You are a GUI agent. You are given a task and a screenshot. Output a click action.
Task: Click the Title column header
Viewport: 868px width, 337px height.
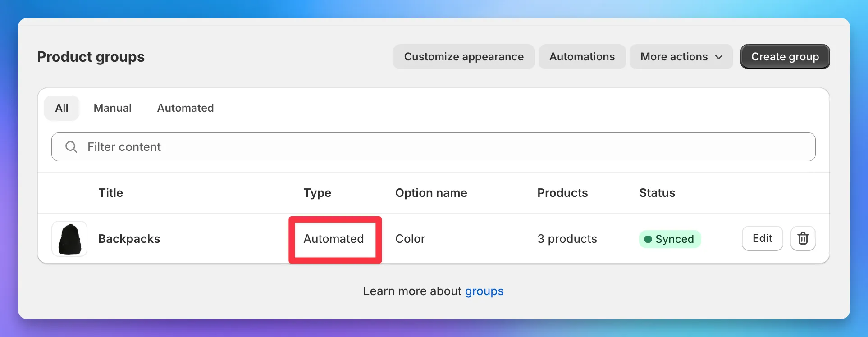pyautogui.click(x=111, y=193)
